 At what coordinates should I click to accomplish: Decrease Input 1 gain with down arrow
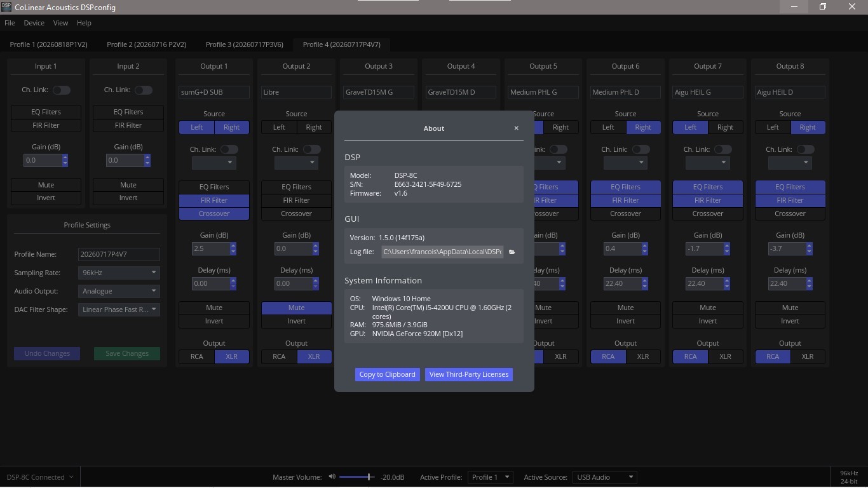[65, 163]
